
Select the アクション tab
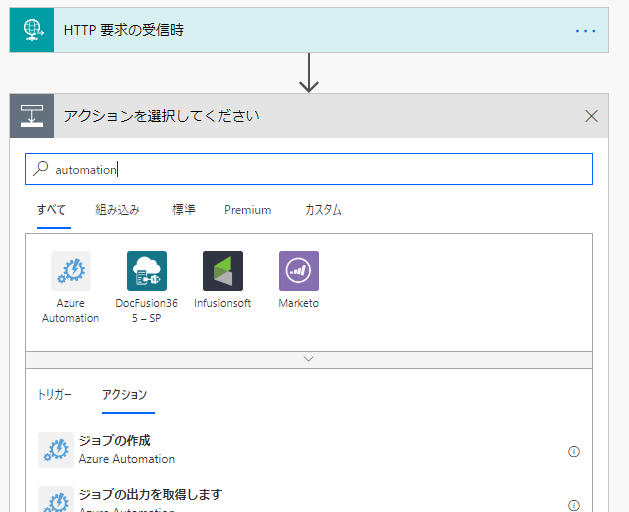125,394
